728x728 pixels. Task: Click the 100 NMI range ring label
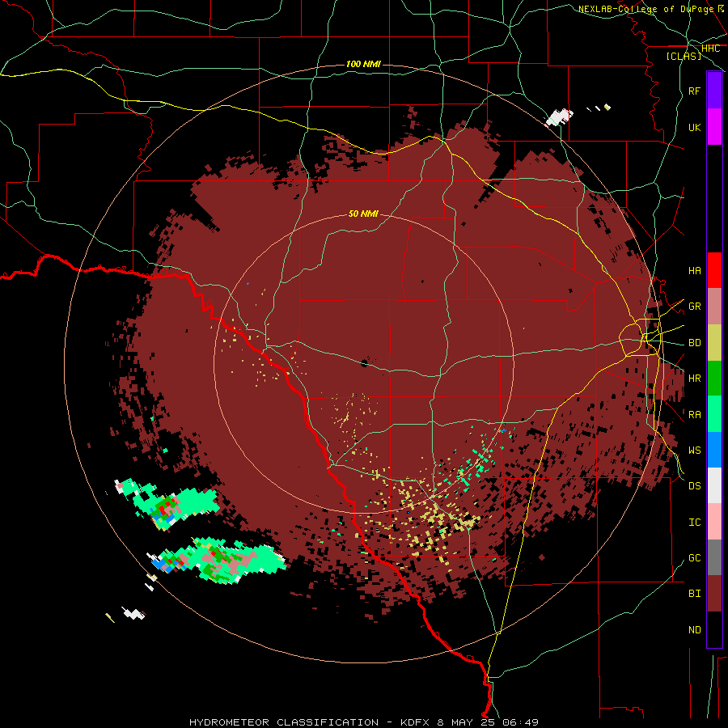click(x=363, y=64)
